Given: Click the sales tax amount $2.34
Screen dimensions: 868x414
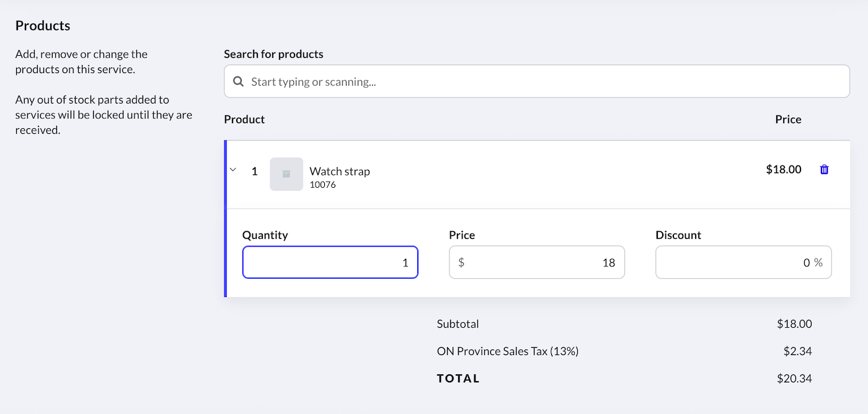Looking at the screenshot, I should click(797, 351).
